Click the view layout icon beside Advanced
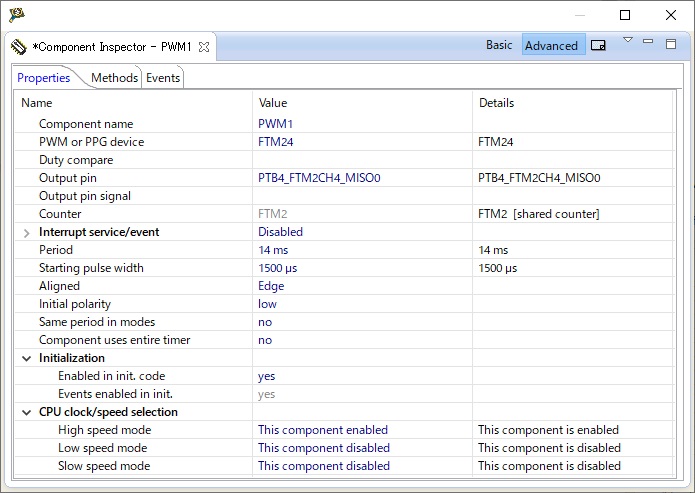695x493 pixels. [x=598, y=45]
